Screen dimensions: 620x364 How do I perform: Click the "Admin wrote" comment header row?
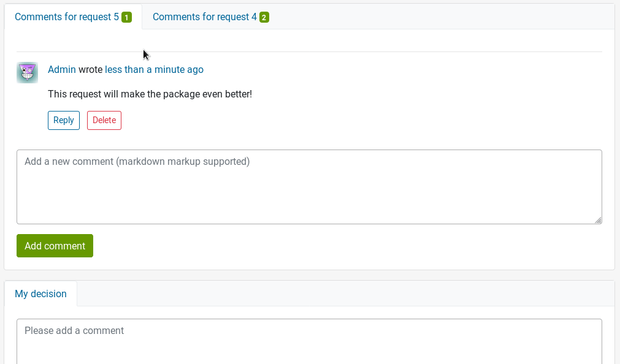point(125,69)
